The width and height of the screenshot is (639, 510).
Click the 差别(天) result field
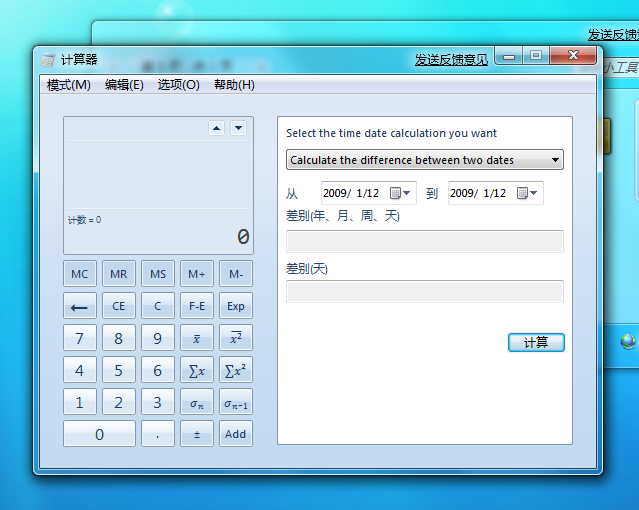(425, 291)
